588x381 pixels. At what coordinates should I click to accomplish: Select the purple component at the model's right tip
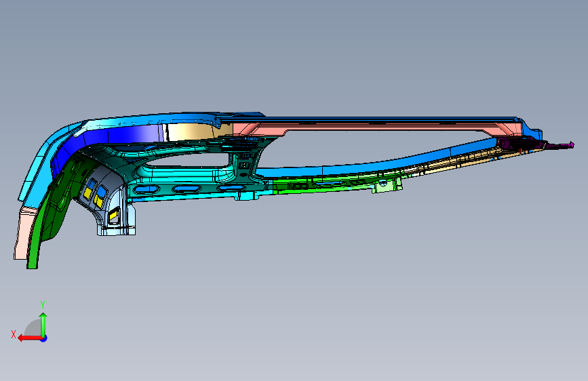[x=536, y=144]
